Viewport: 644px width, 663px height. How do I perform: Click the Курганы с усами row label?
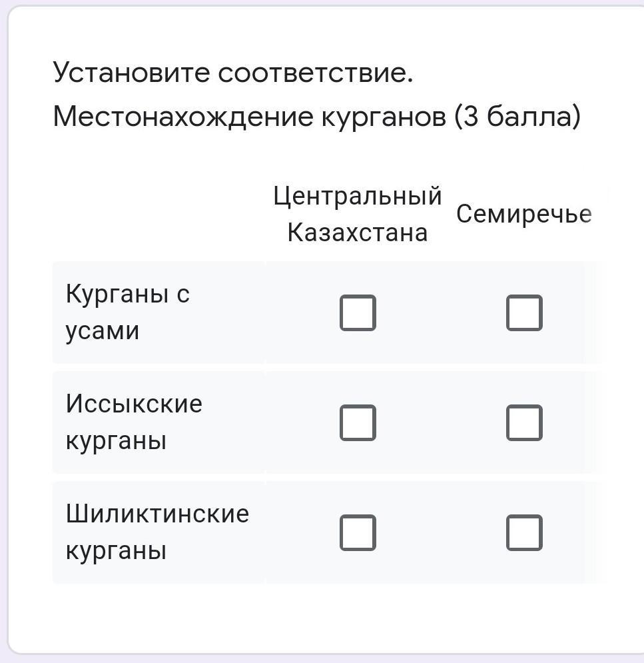pos(128,312)
